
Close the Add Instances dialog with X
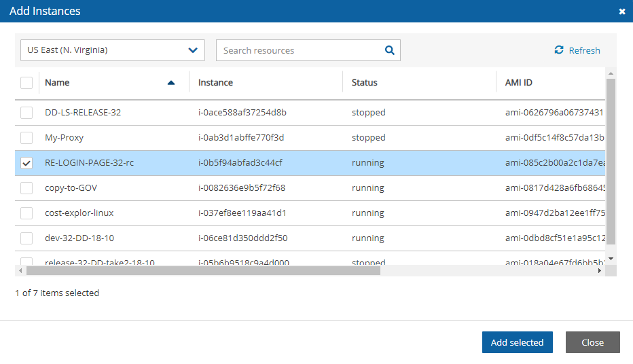click(622, 12)
